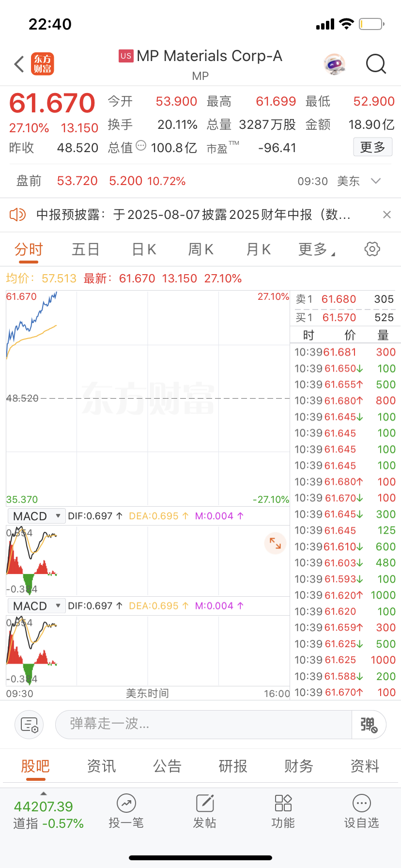
Task: Toggle the 弹 bullet comments icon
Action: pyautogui.click(x=369, y=725)
